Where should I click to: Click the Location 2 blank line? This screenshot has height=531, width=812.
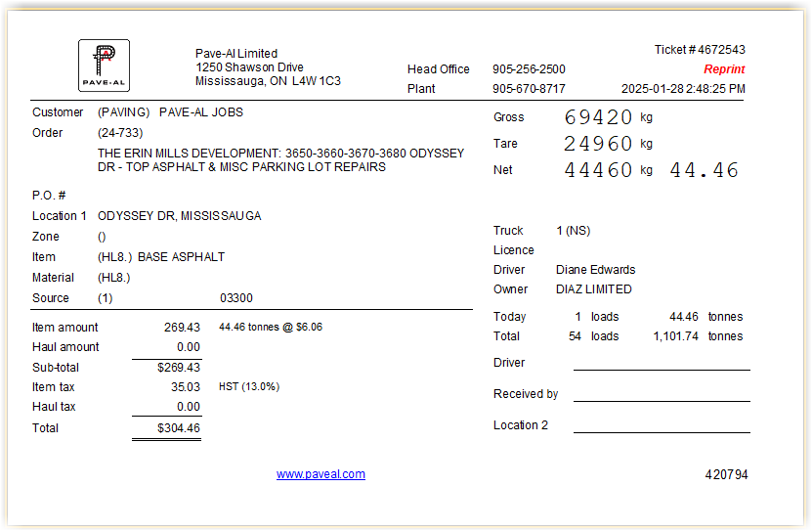662,427
